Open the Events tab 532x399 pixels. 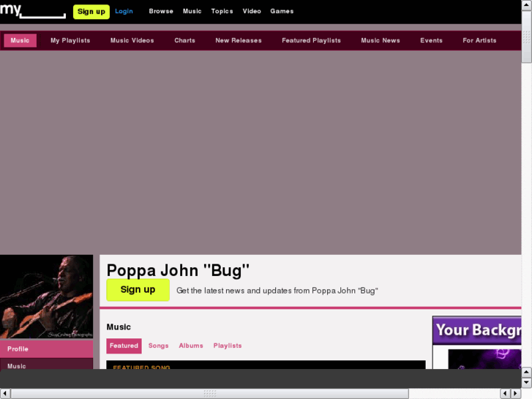431,40
